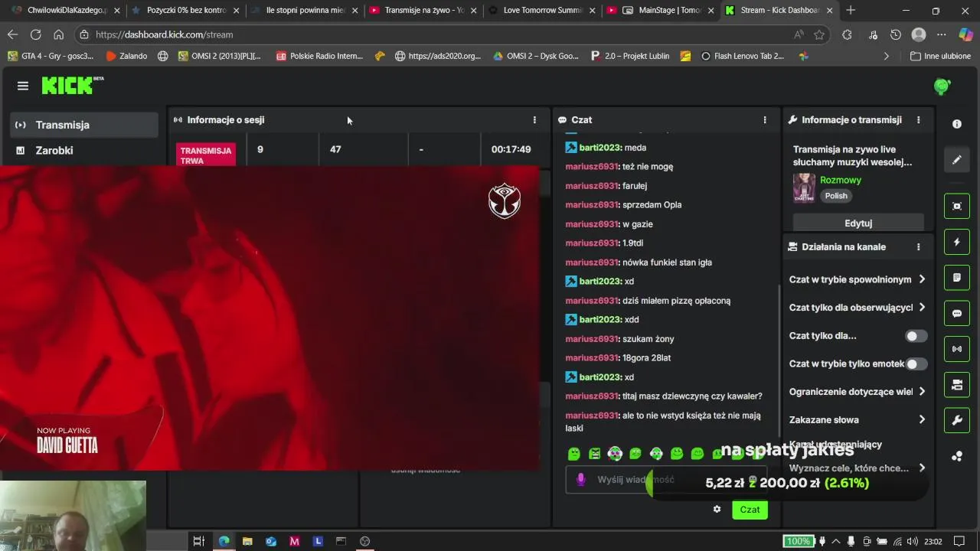Click Edytuj button for stream info
The height and width of the screenshot is (551, 980).
pyautogui.click(x=858, y=223)
